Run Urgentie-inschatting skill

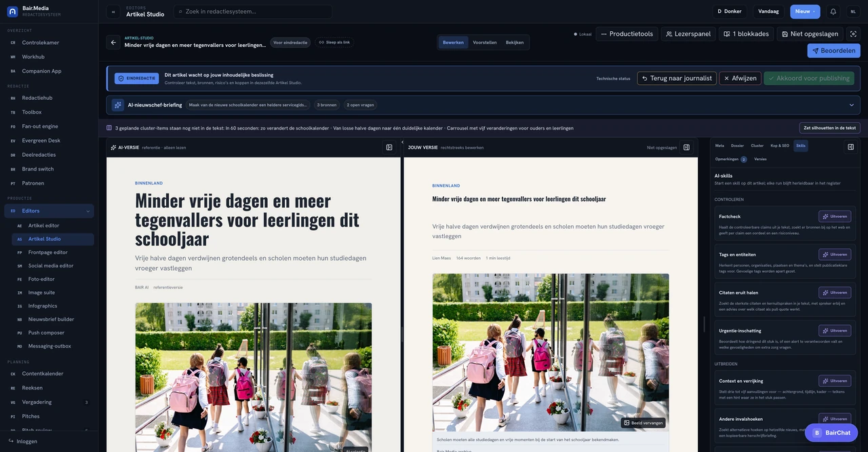pyautogui.click(x=835, y=331)
